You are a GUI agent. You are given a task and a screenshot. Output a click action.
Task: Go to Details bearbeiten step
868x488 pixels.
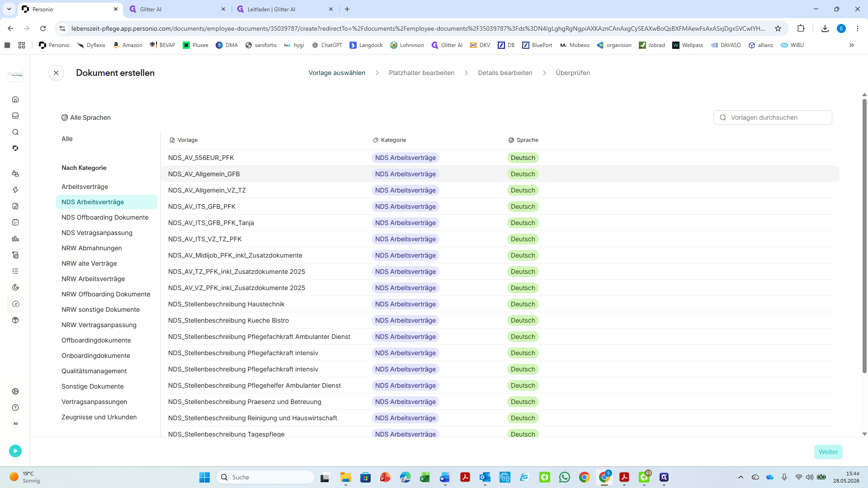[505, 73]
